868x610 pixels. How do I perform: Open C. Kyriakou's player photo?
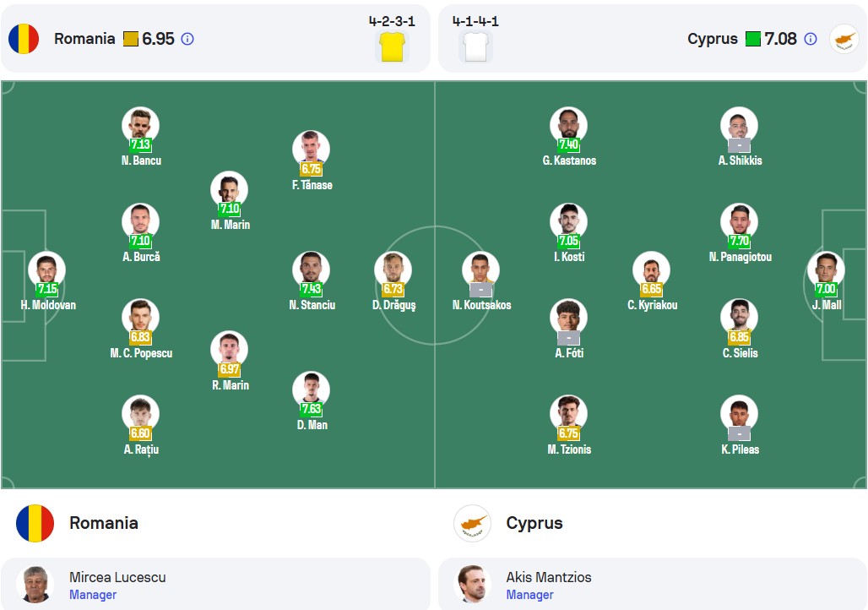[x=652, y=270]
